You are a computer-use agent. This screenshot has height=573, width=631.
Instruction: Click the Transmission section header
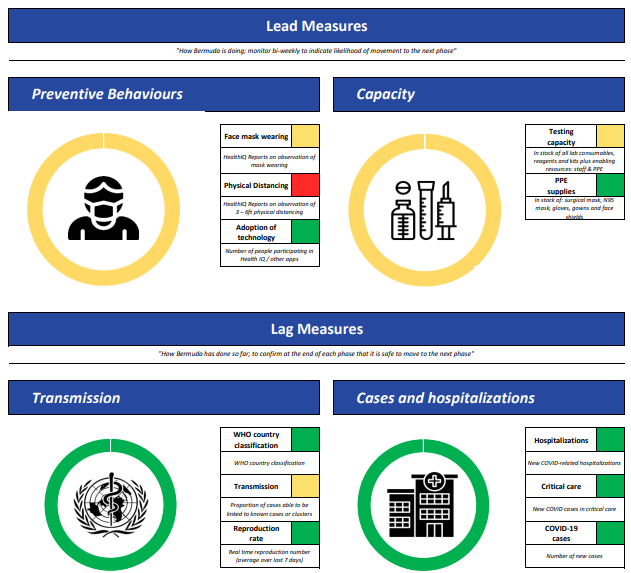tap(164, 398)
